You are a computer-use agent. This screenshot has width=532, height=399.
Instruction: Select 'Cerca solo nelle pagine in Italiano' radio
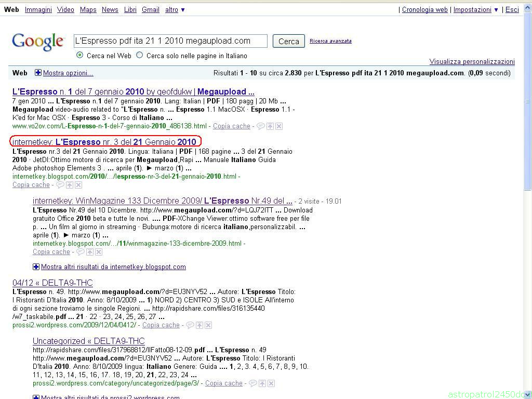click(139, 55)
